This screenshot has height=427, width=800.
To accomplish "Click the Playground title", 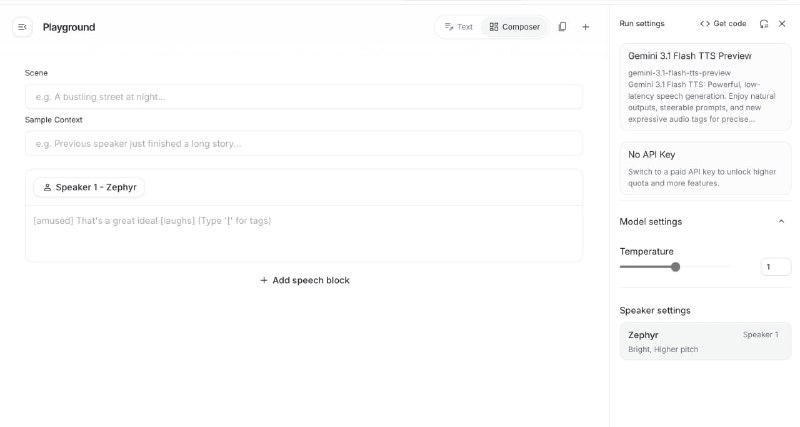I will [x=69, y=27].
